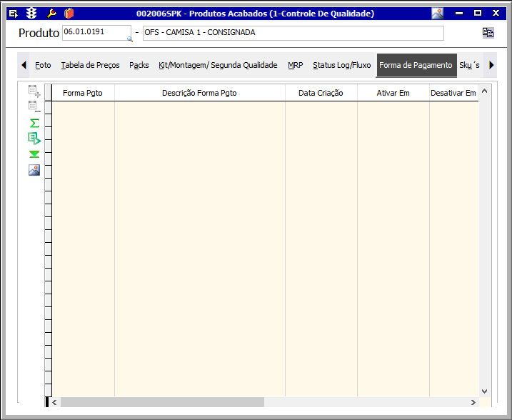Open the Status Log/Fluxo tab
The image size is (512, 420).
342,65
